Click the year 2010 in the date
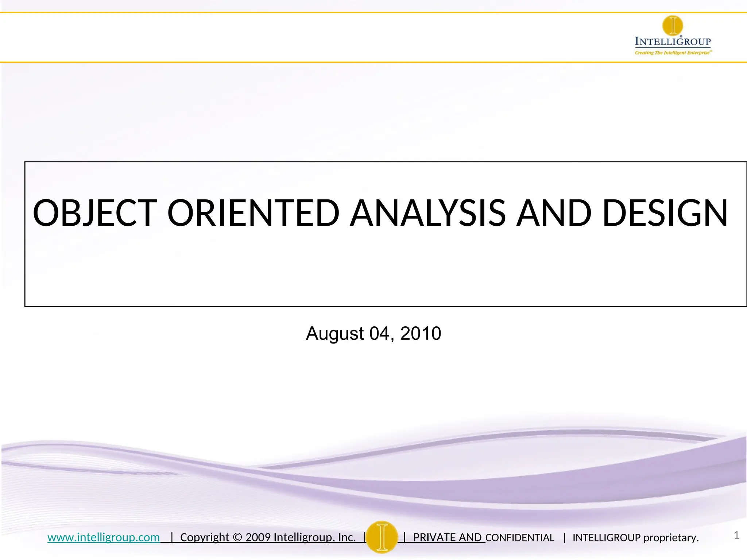Viewport: 747px width, 560px height. (421, 333)
